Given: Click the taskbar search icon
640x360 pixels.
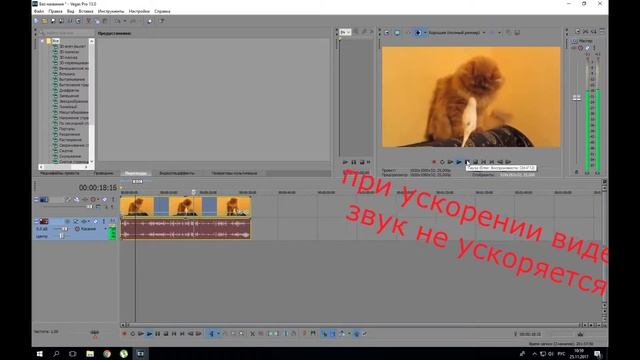Looking at the screenshot, I should click(x=56, y=353).
